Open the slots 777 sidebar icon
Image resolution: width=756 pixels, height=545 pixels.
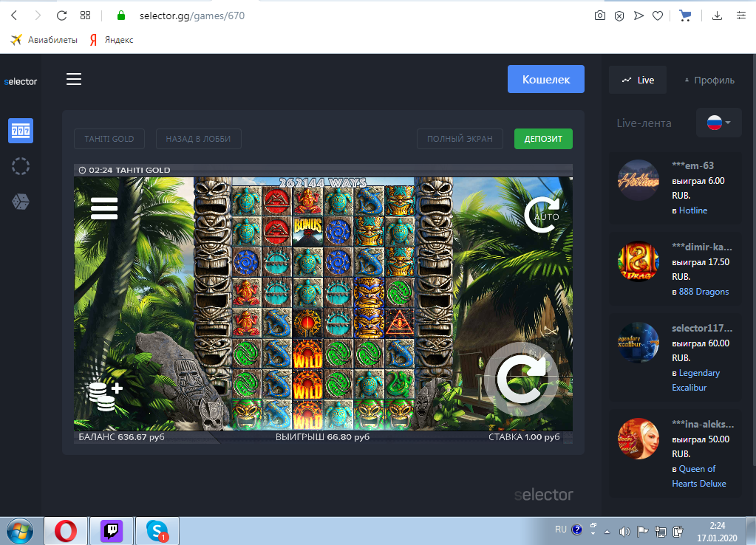21,131
